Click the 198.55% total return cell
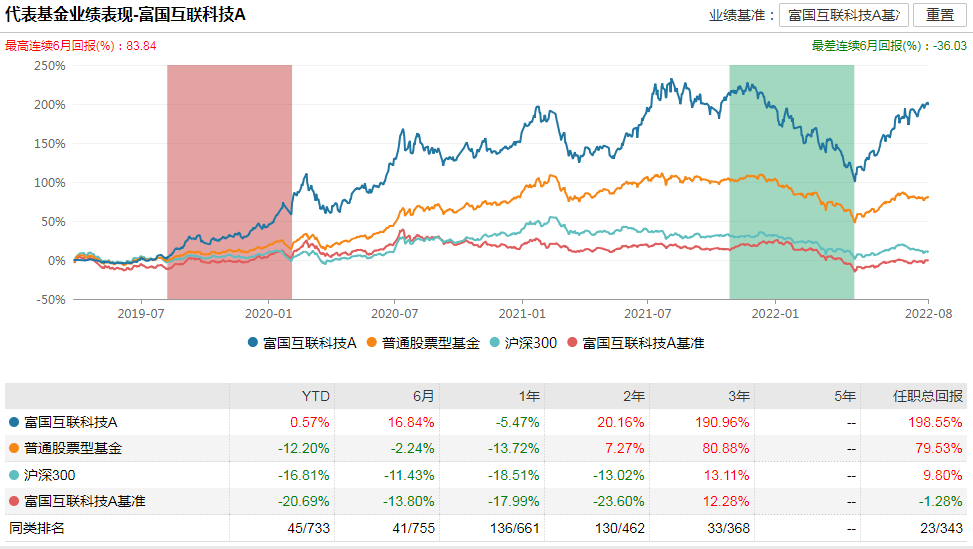973x549 pixels. coord(938,422)
